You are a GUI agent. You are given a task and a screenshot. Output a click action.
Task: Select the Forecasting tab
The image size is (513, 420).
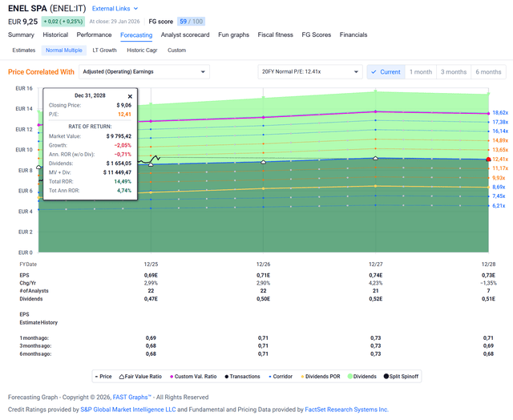[136, 35]
